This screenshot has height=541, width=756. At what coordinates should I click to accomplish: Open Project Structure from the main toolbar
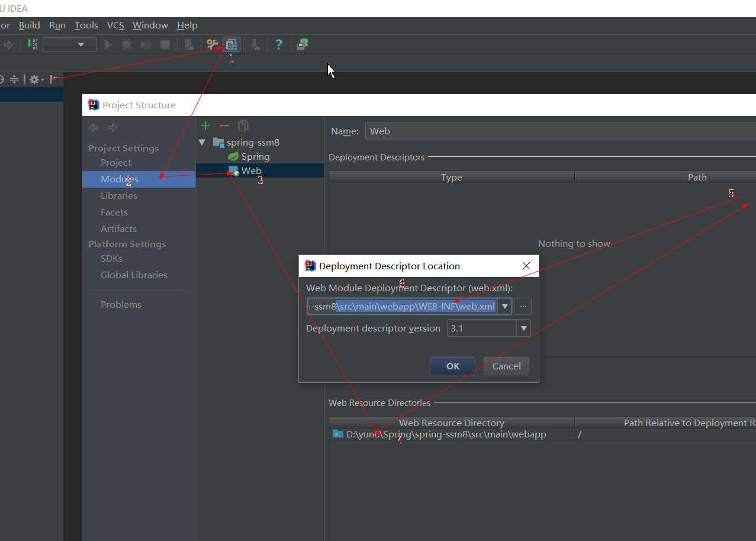[x=231, y=44]
